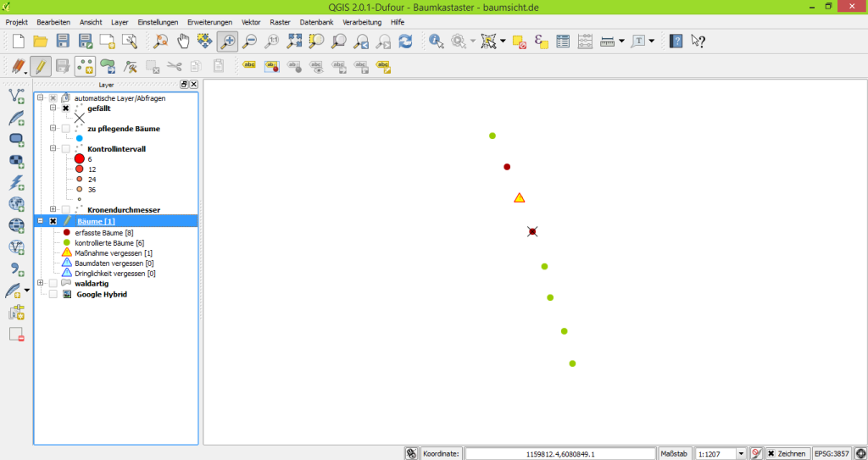The image size is (868, 460).
Task: Click the What's This help cursor icon
Action: (698, 41)
